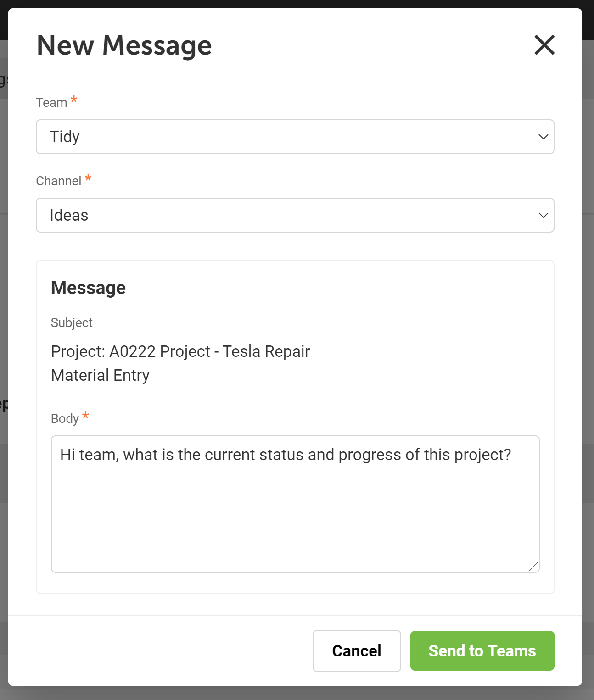
Task: Click the Channel field label
Action: pyautogui.click(x=59, y=181)
